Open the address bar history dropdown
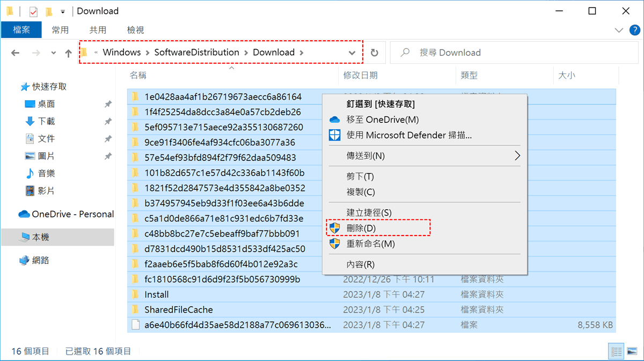The image size is (644, 361). 352,53
